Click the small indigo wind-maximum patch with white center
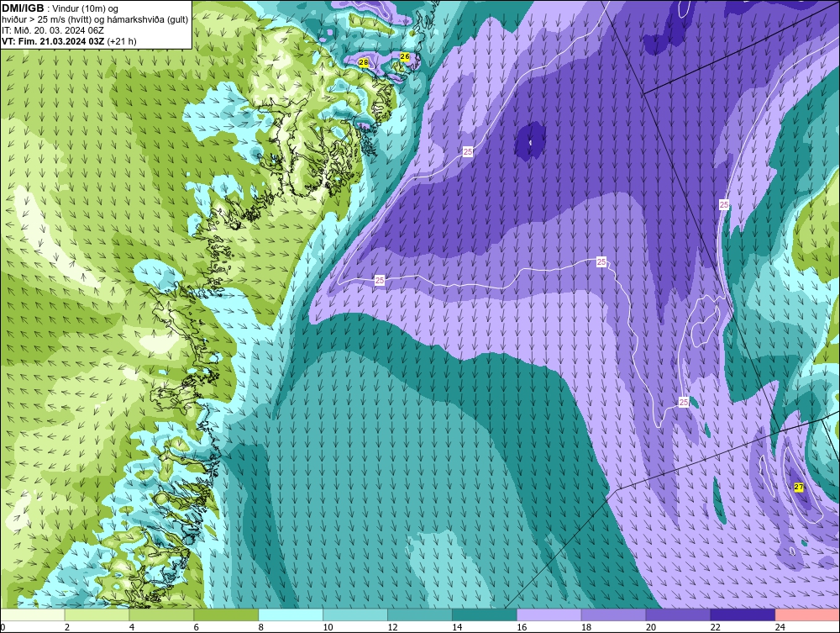 click(530, 140)
